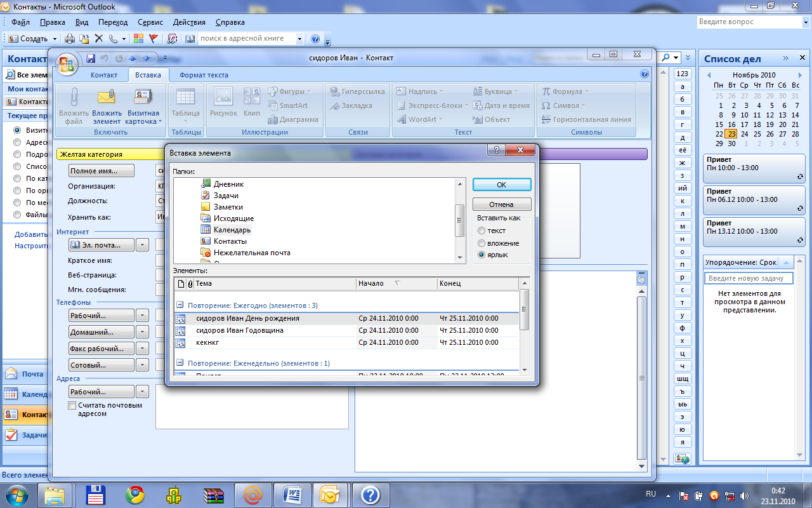Open the Почта navigation button
This screenshot has width=812, height=508.
click(x=25, y=374)
